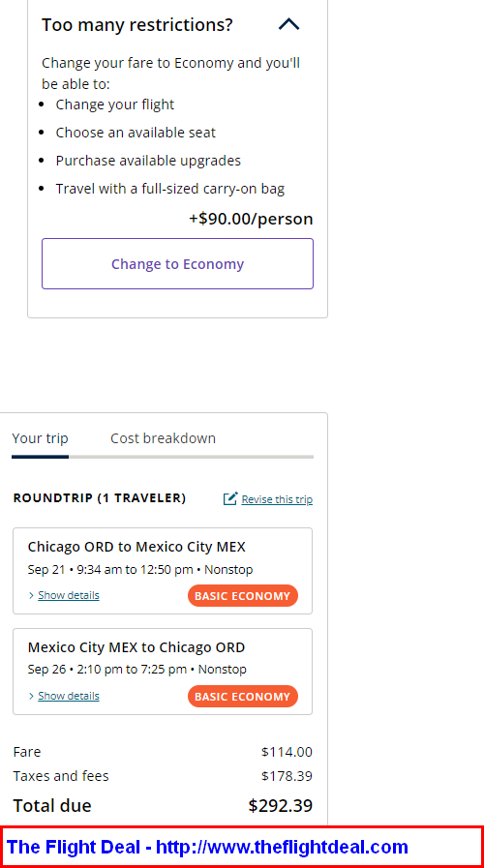Expand the chevron arrow for Mexico City return details

[x=31, y=696]
